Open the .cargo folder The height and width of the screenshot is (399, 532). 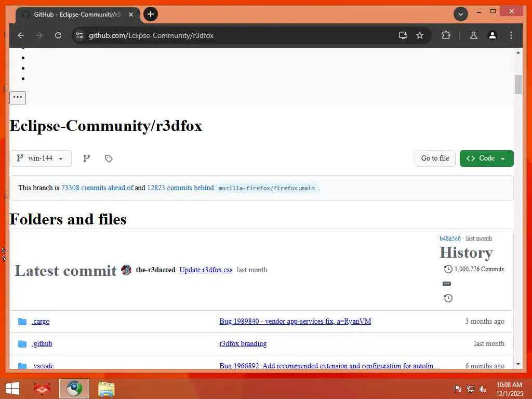click(41, 321)
